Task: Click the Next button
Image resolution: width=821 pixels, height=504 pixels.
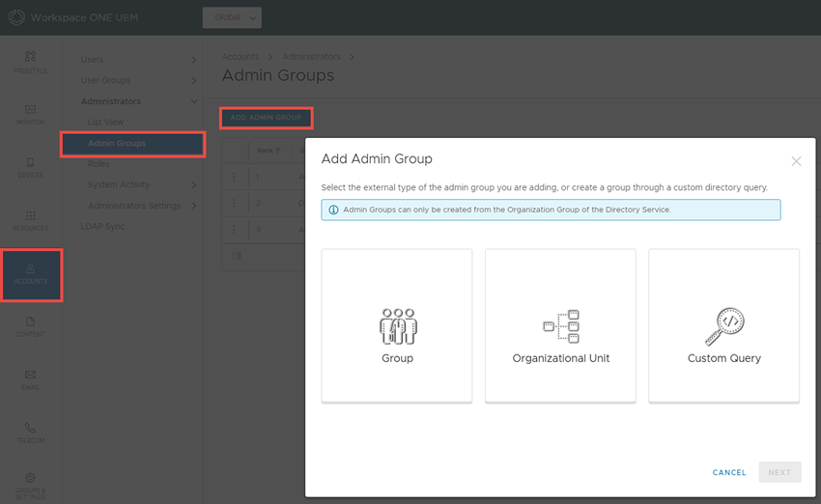Action: click(779, 472)
